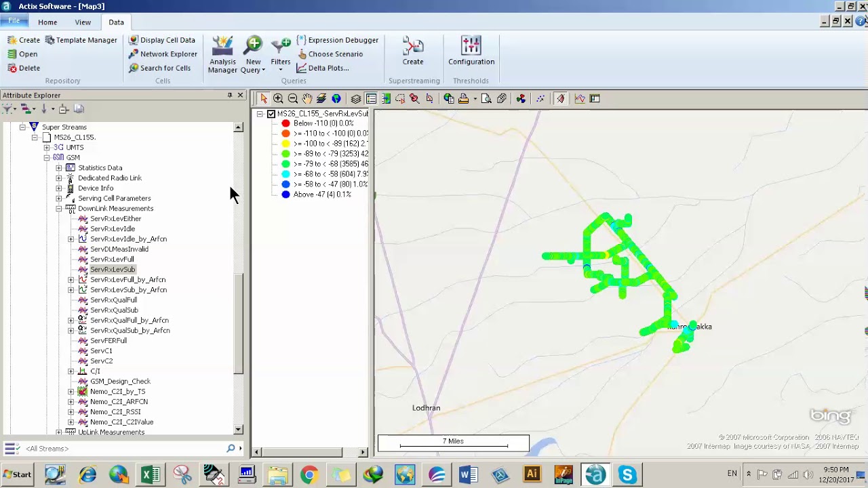Collapse the Super Streams tree node
Image resolution: width=868 pixels, height=488 pixels.
coord(22,127)
